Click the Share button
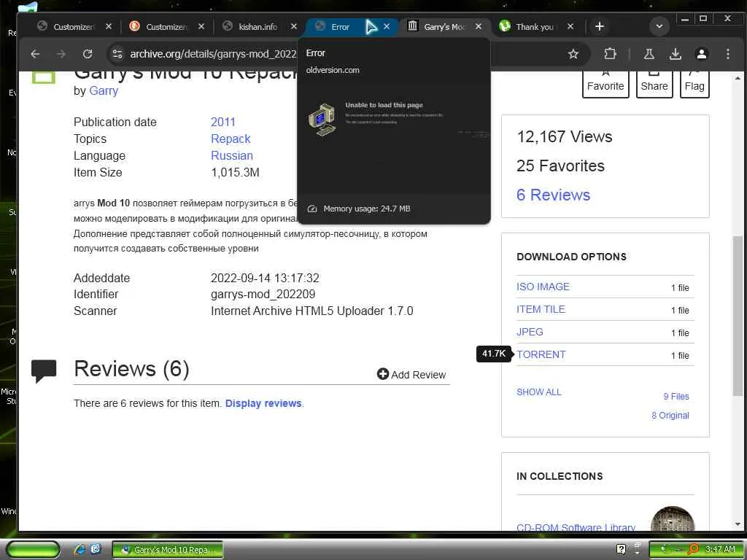This screenshot has height=560, width=747. pos(654,85)
